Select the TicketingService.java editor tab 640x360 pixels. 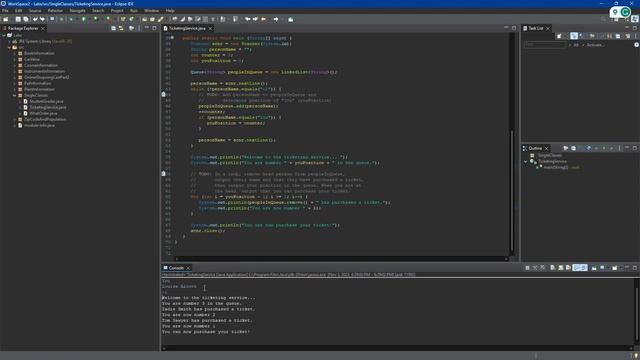[187, 28]
